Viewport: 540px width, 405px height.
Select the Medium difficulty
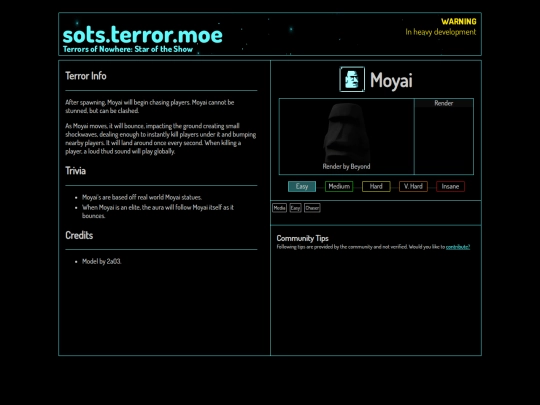point(339,186)
